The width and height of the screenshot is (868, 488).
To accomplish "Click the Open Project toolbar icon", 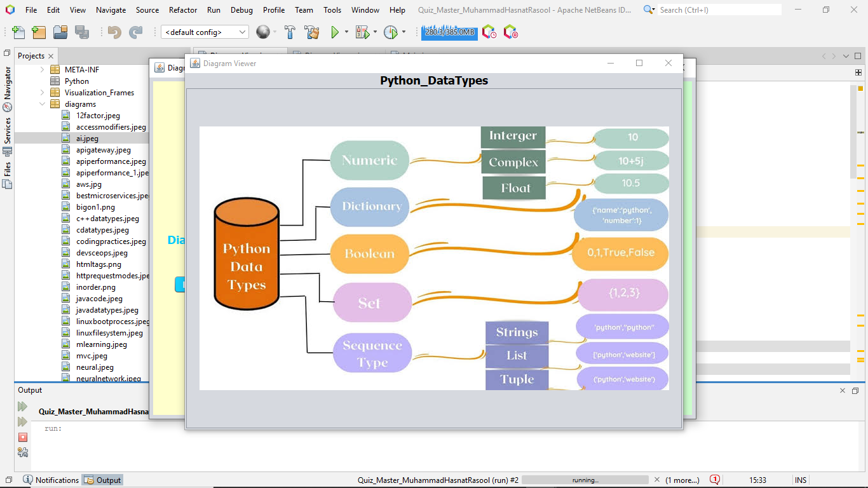I will [x=60, y=32].
